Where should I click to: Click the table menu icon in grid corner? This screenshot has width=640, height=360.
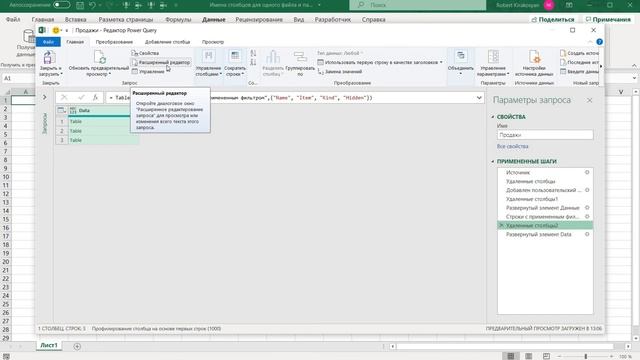(61, 110)
